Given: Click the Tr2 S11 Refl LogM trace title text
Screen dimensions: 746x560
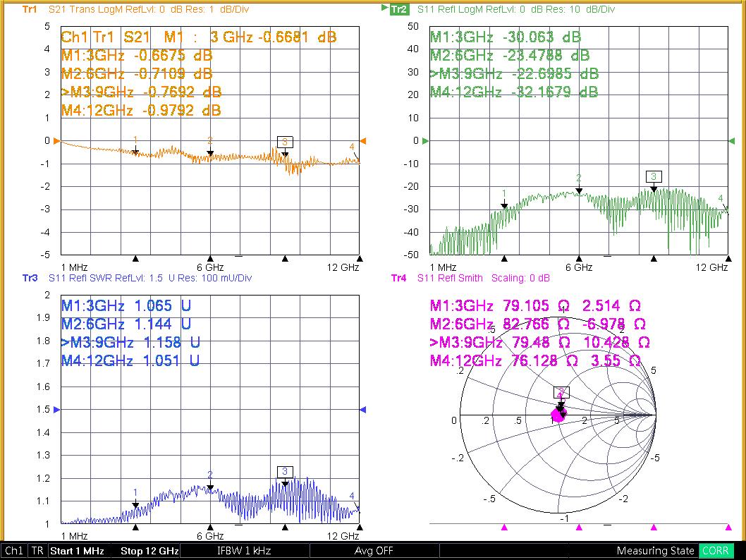Looking at the screenshot, I should click(515, 9).
